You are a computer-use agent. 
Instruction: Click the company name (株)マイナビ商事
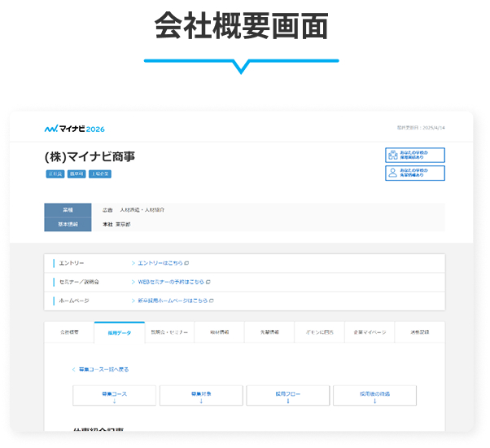click(x=90, y=156)
